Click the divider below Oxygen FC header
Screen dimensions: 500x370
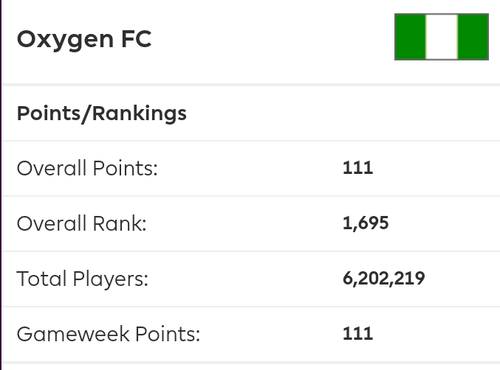[251, 85]
